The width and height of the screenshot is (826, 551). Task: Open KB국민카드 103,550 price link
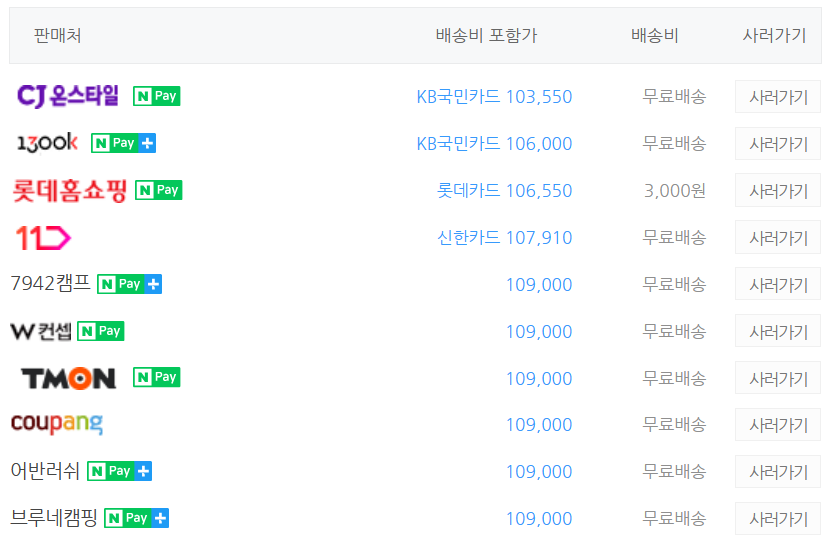[494, 97]
